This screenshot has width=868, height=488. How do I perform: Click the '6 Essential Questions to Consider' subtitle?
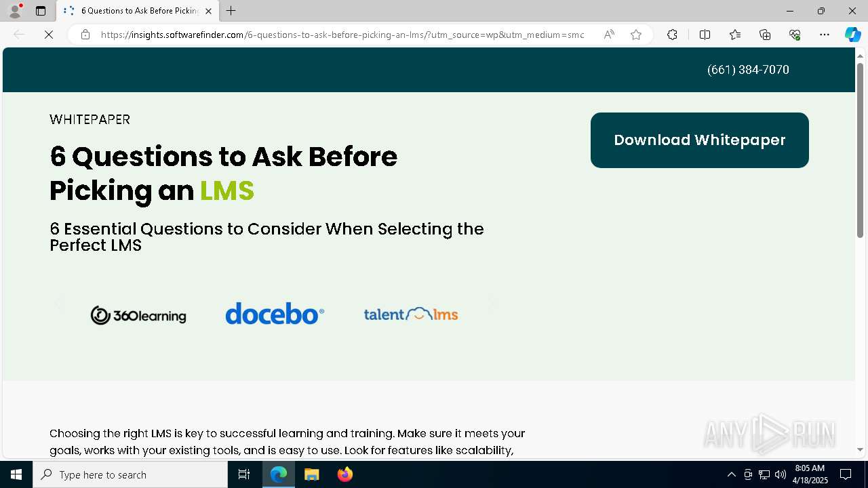tap(267, 237)
